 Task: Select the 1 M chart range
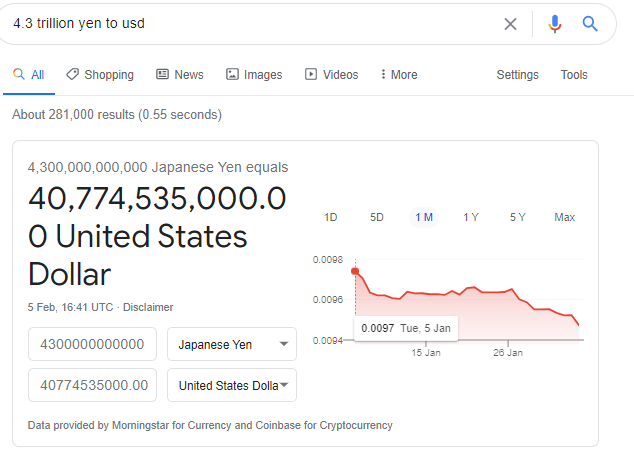(x=424, y=218)
